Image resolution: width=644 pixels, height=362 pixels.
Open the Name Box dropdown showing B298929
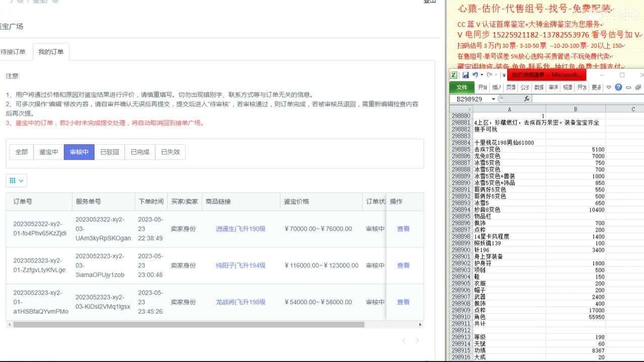tap(493, 99)
